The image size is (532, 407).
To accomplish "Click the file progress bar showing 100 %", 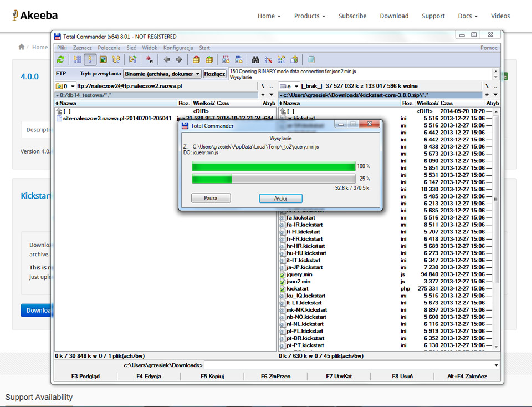I will (273, 166).
